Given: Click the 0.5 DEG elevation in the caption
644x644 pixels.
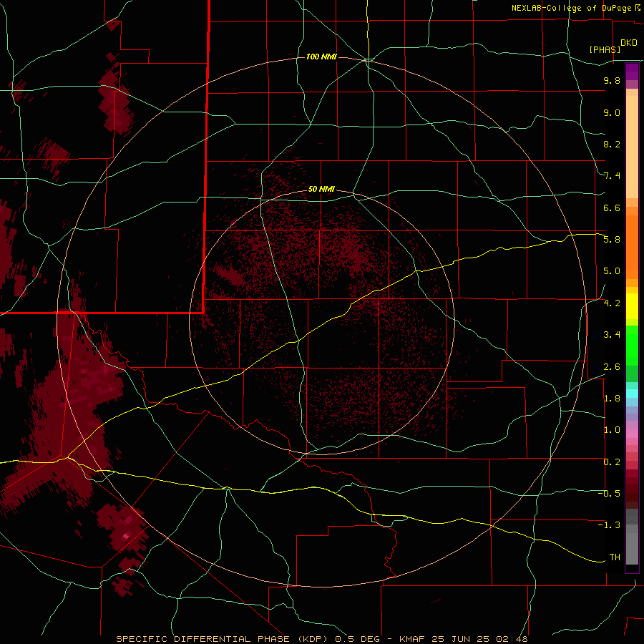Looking at the screenshot, I should tap(357, 639).
